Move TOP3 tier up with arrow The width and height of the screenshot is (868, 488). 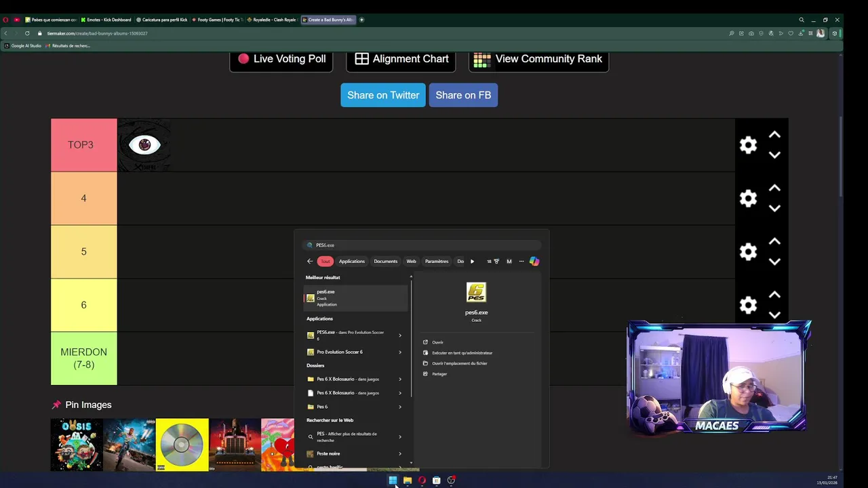774,135
